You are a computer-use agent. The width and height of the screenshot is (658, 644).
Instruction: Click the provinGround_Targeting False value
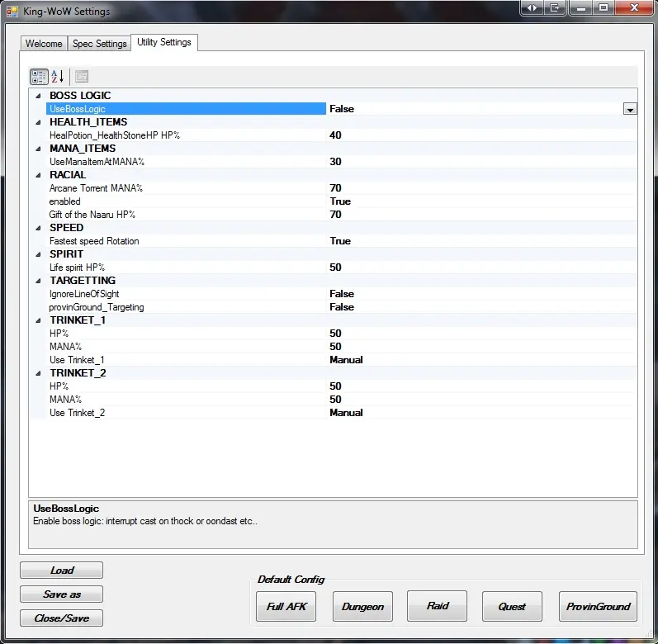342,307
